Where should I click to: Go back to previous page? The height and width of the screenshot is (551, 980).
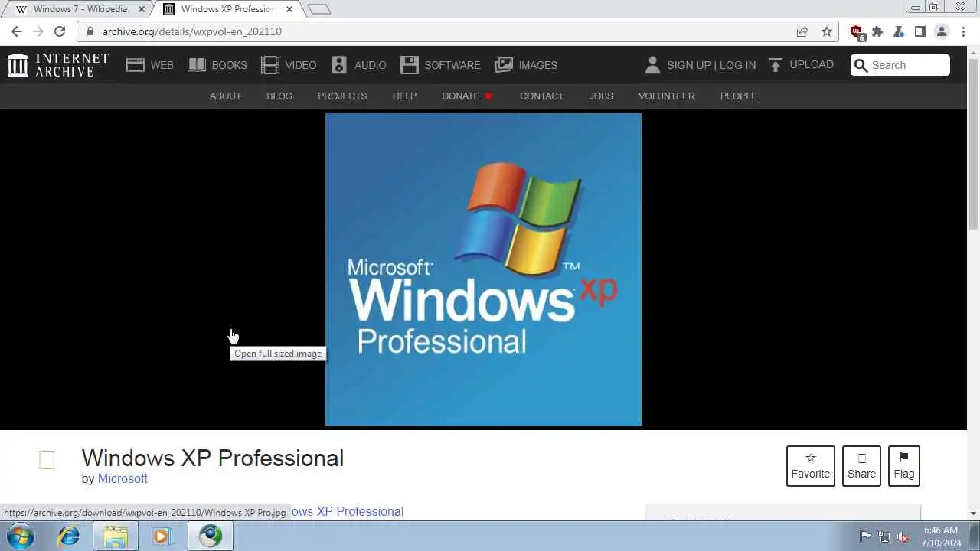coord(17,31)
